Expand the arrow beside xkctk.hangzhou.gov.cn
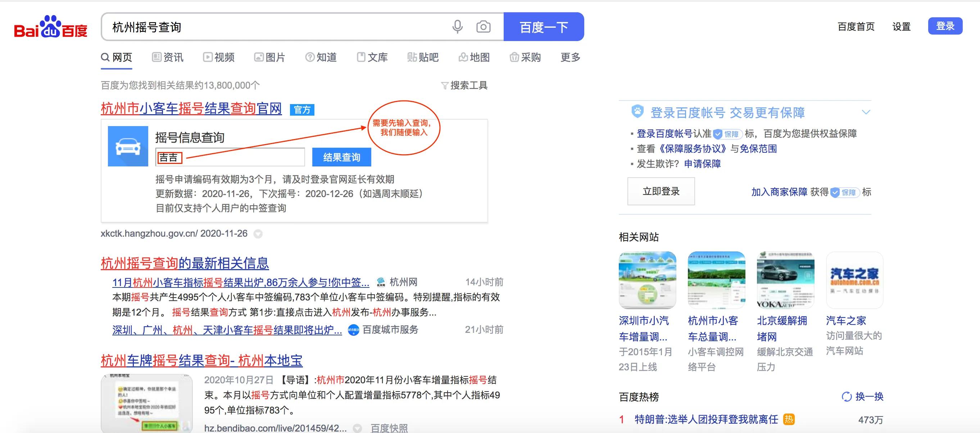Image resolution: width=980 pixels, height=433 pixels. [258, 235]
